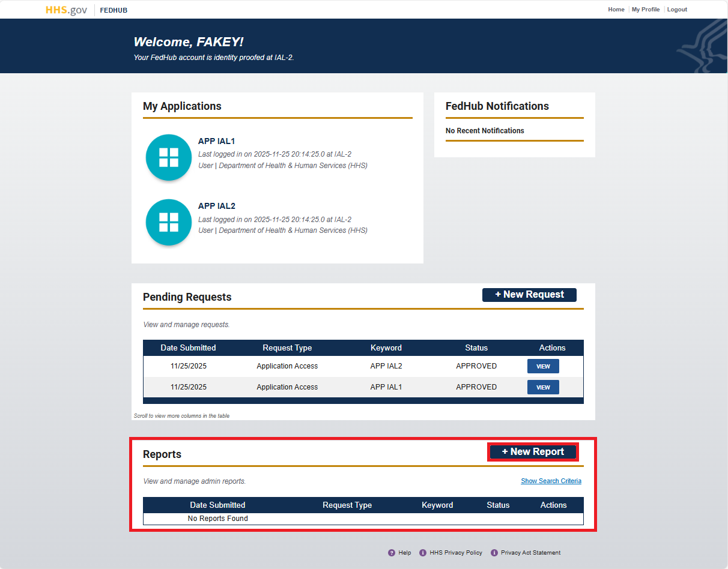Click the View and manage admin reports description

195,481
